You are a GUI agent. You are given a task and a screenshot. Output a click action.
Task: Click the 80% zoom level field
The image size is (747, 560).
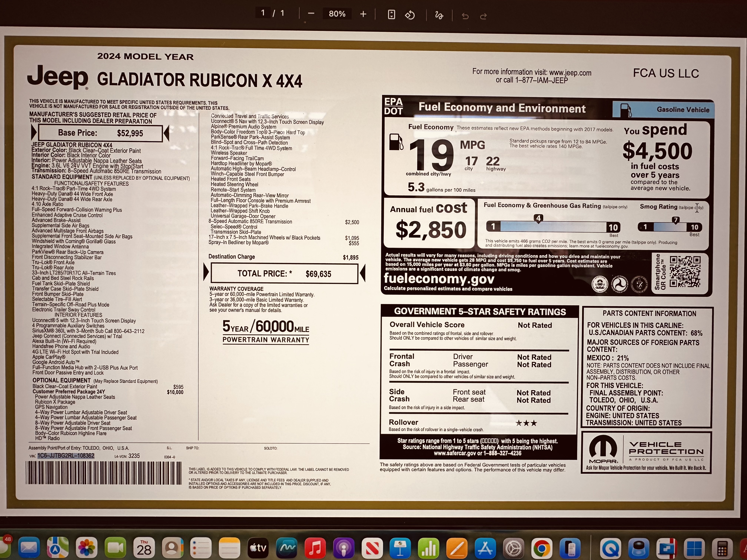tap(337, 14)
